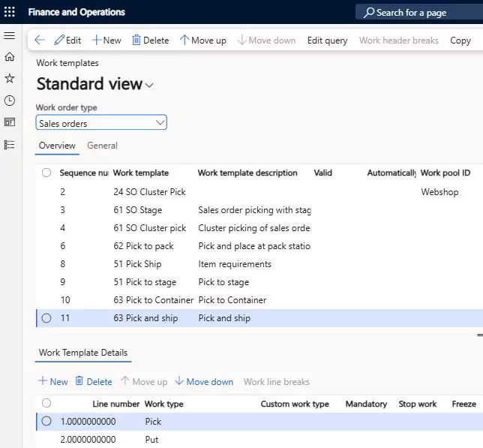Select all rows in Work templates grid header
The width and height of the screenshot is (483, 448).
coord(46,173)
